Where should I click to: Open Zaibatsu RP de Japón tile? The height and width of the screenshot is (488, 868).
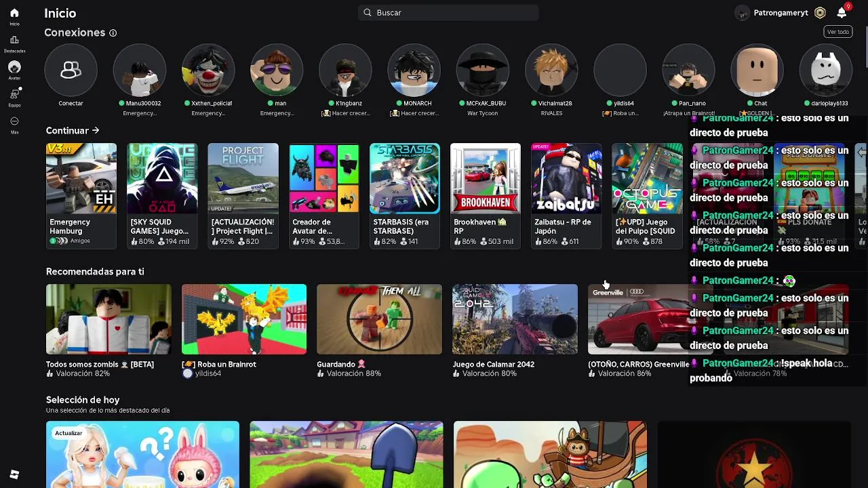coord(566,195)
